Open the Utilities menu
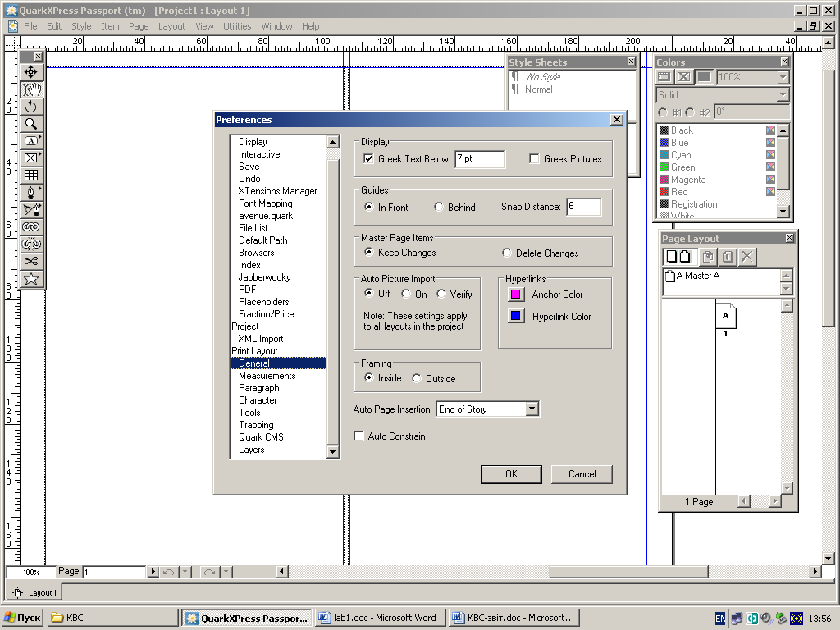840x630 pixels. click(x=237, y=26)
